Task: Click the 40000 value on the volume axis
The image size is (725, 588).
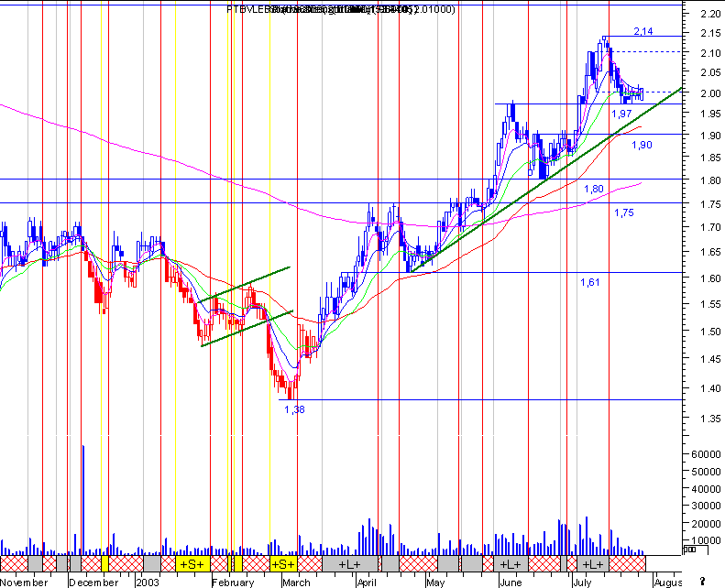Action: (706, 489)
